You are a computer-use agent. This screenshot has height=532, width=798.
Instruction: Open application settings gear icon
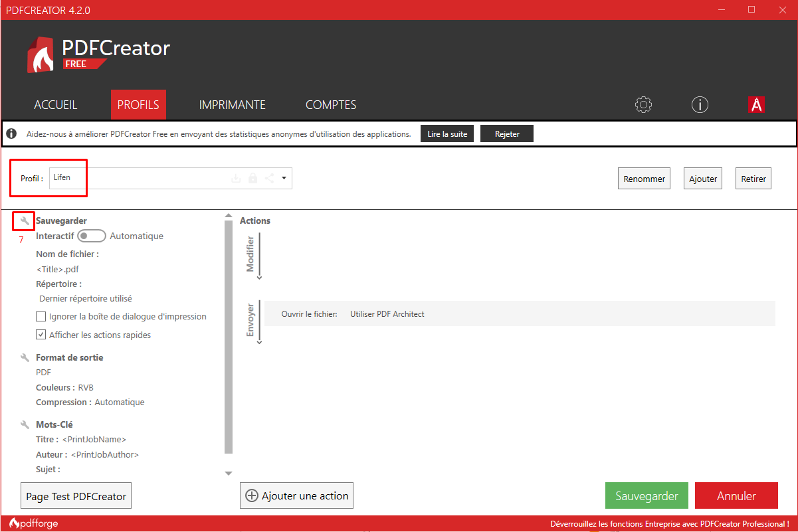click(x=643, y=105)
